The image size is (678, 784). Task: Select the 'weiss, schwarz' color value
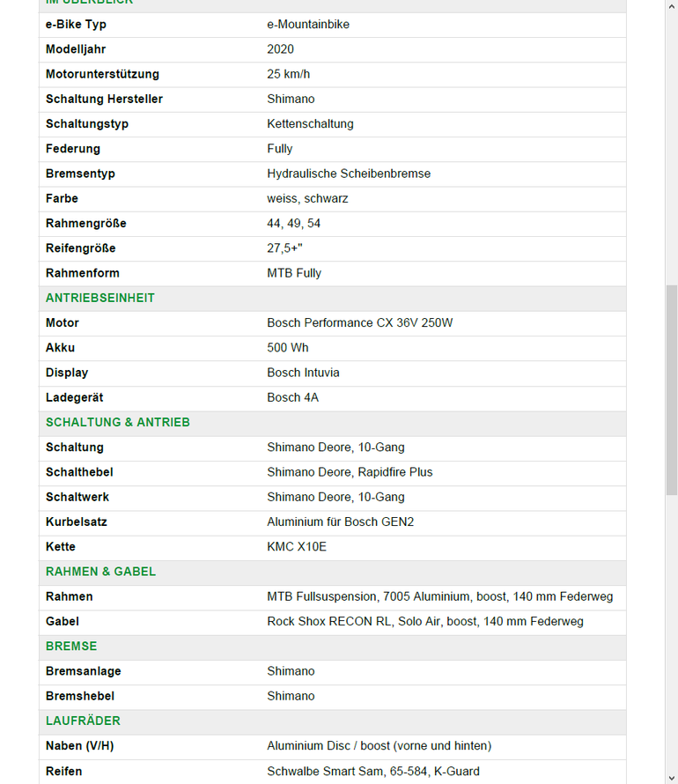tap(308, 198)
